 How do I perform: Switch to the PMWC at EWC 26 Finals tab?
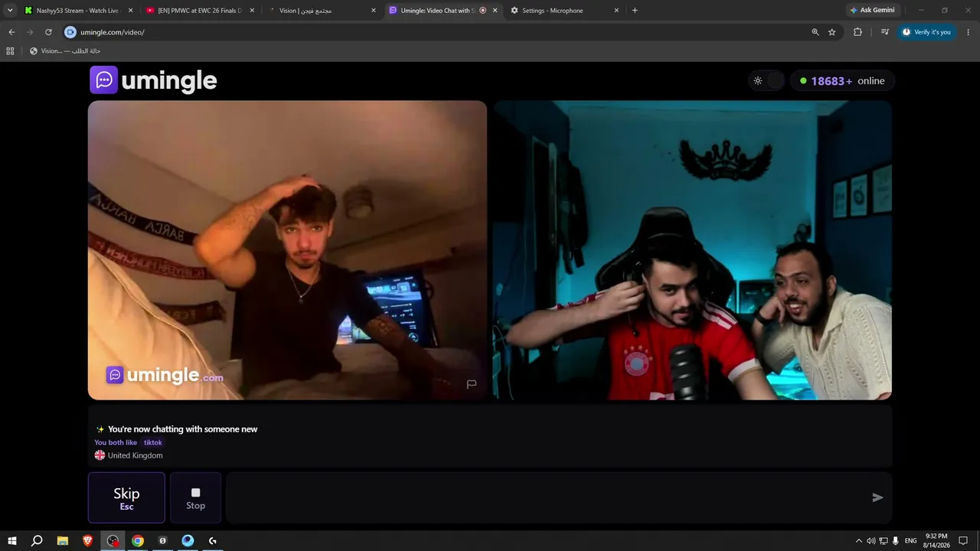(199, 11)
